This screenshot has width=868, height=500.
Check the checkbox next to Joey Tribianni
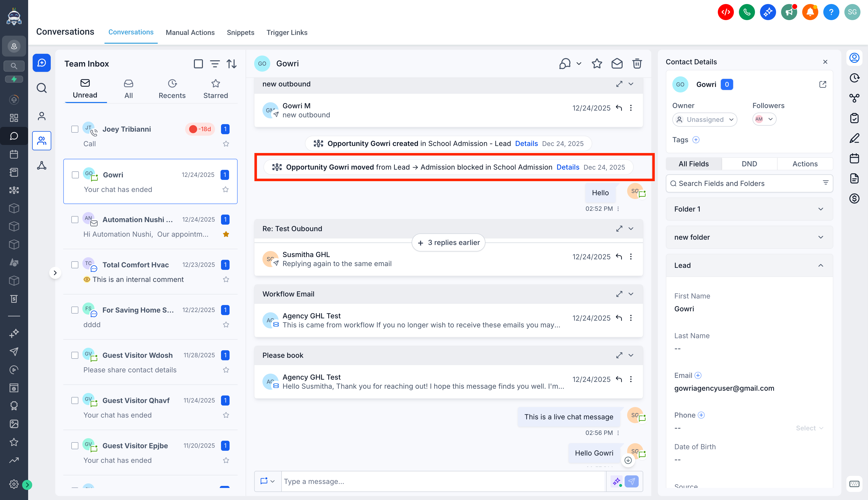pyautogui.click(x=75, y=129)
